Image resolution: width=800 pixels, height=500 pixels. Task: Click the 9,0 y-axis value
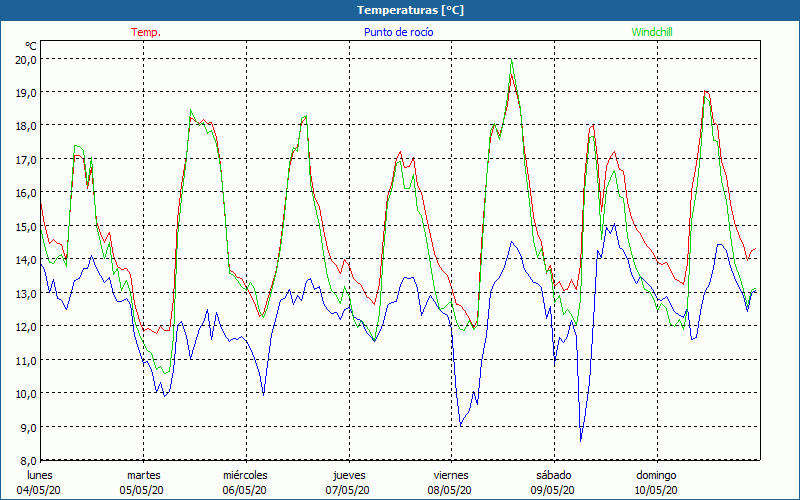[x=29, y=427]
